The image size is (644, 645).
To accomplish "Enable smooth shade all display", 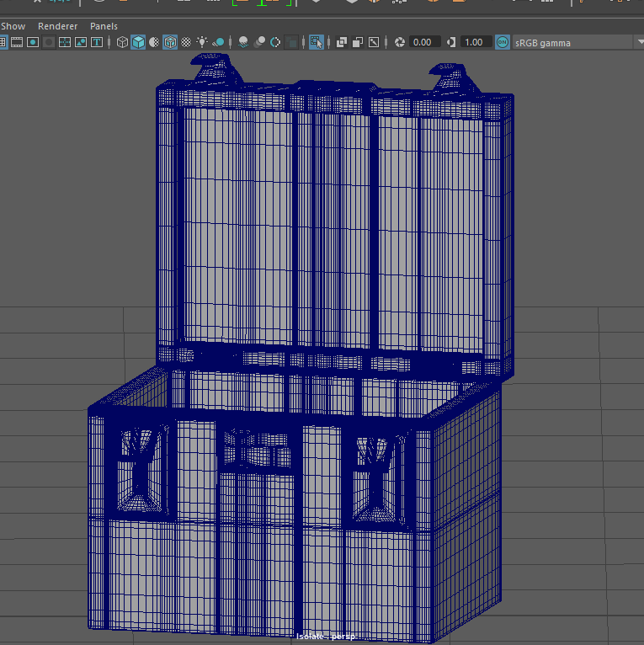I will (138, 42).
